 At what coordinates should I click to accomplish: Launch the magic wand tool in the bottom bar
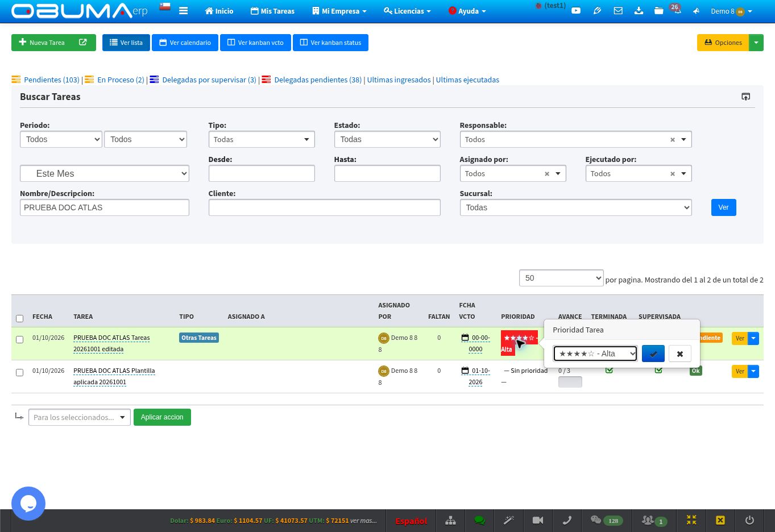click(x=508, y=521)
